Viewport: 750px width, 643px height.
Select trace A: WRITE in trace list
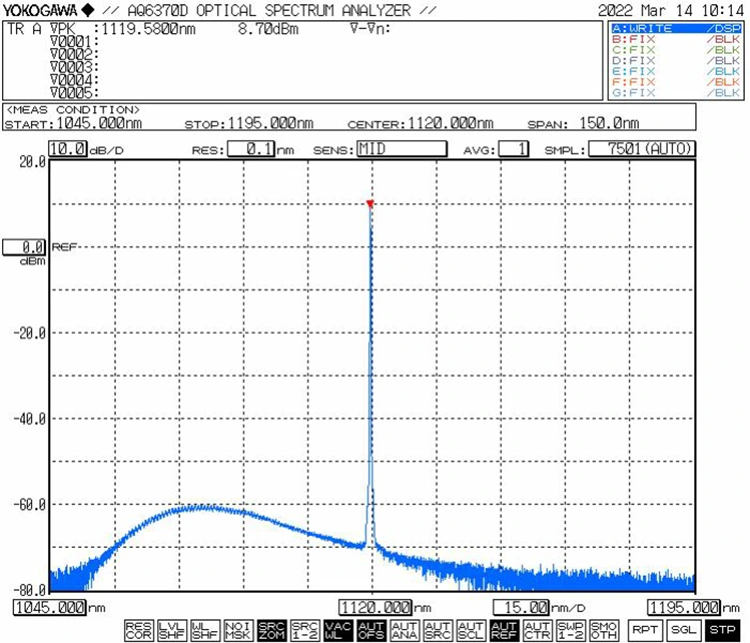pos(676,29)
